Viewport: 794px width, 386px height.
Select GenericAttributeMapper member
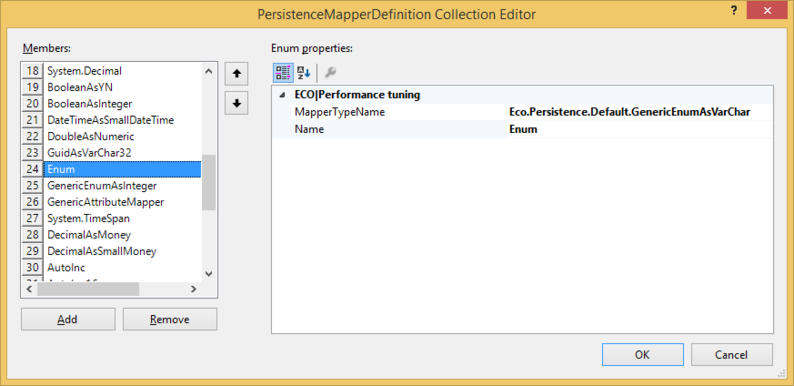(x=122, y=202)
